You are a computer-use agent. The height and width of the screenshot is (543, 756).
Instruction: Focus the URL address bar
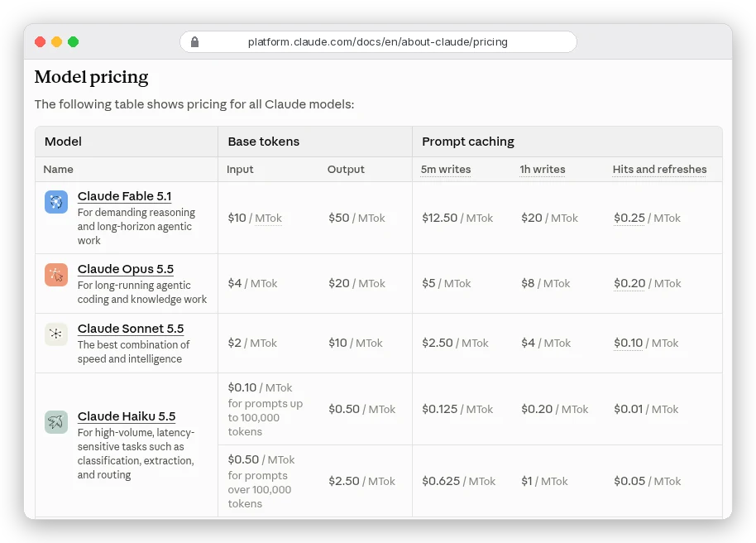[x=378, y=42]
